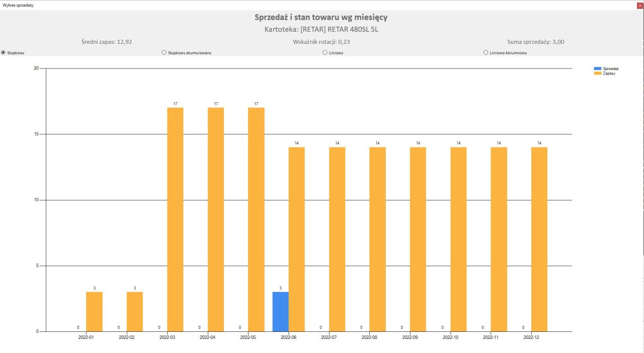Click the Średni zapas 12,92 label
Screen dimensions: 644x353
click(107, 42)
